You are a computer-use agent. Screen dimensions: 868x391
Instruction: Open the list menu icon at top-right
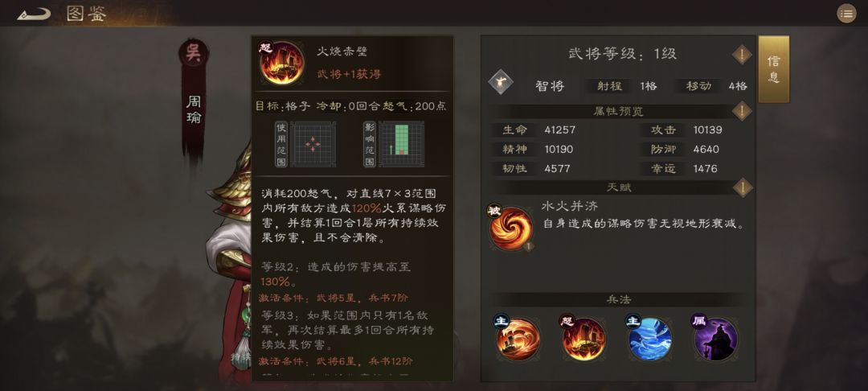(x=846, y=14)
